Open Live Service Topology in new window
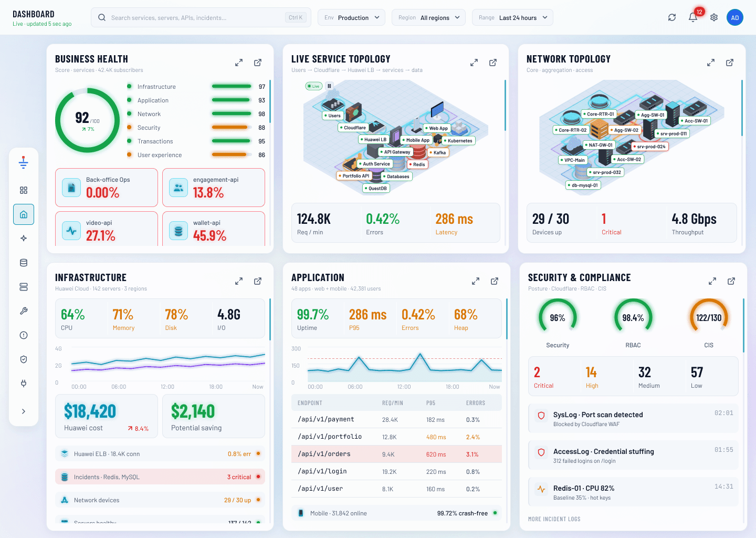The image size is (756, 538). pyautogui.click(x=493, y=63)
